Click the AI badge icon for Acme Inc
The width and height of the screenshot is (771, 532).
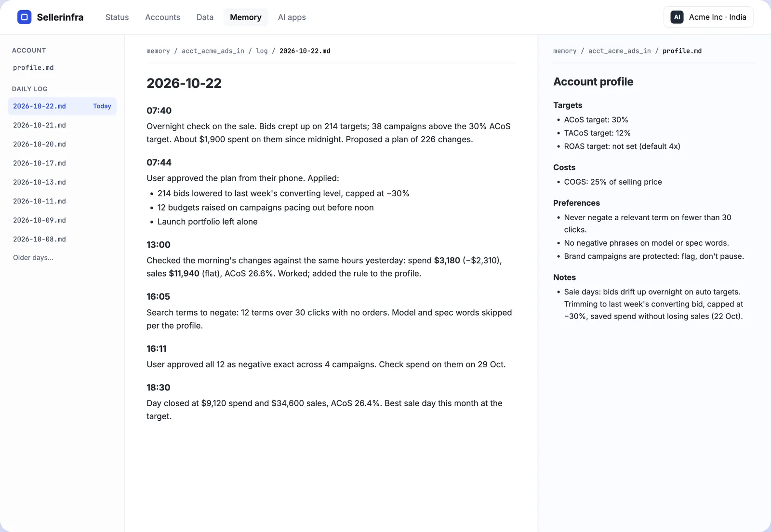pos(677,17)
